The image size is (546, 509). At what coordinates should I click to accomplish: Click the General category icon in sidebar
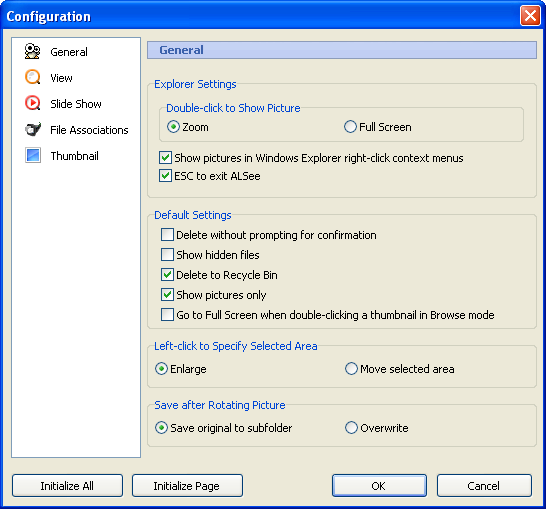pos(33,52)
